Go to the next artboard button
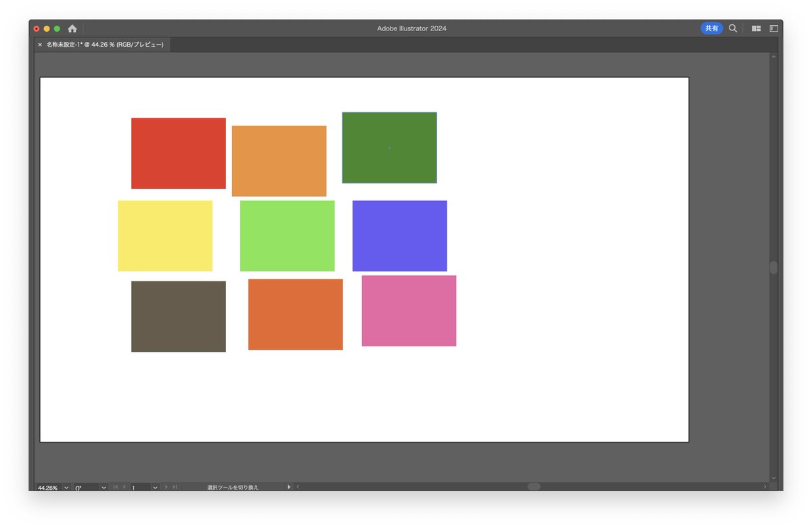This screenshot has width=812, height=529. (x=166, y=487)
